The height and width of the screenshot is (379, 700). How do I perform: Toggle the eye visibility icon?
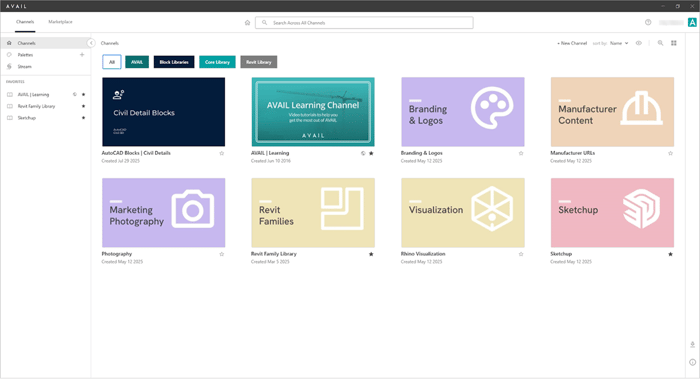pos(639,43)
